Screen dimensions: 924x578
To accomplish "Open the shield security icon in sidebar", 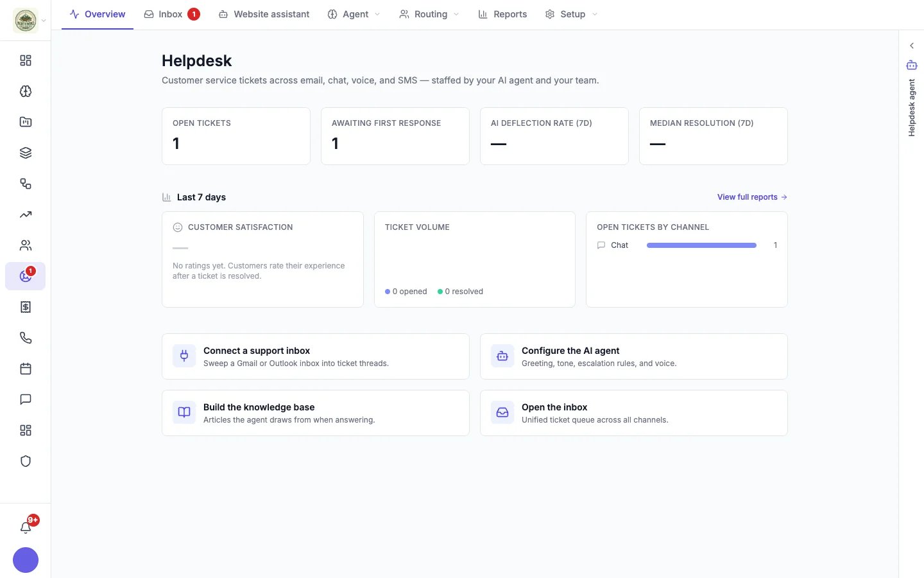I will tap(26, 461).
